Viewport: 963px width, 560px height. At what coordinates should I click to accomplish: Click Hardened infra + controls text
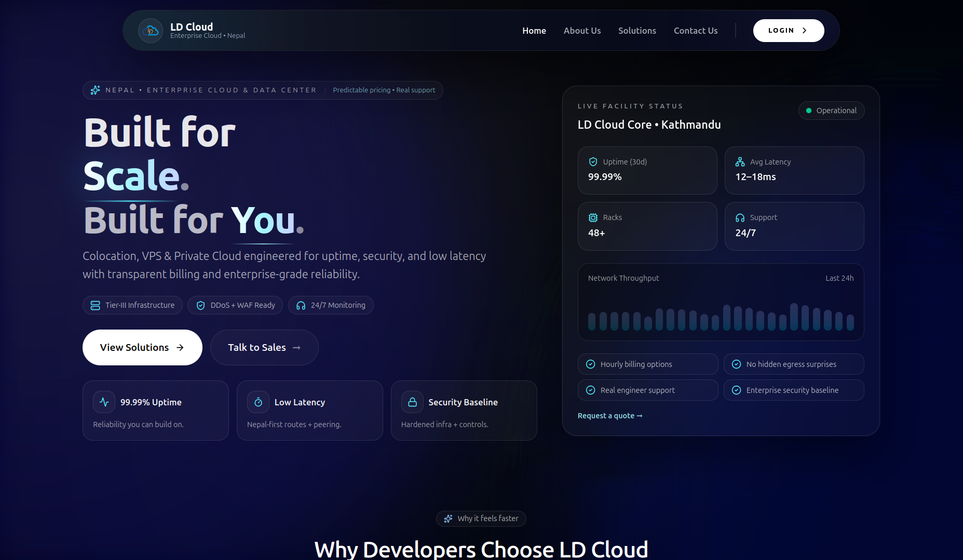(x=444, y=425)
